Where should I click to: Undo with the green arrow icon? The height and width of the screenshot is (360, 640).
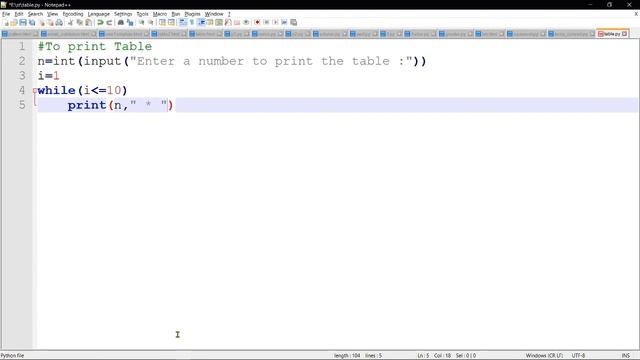point(100,22)
